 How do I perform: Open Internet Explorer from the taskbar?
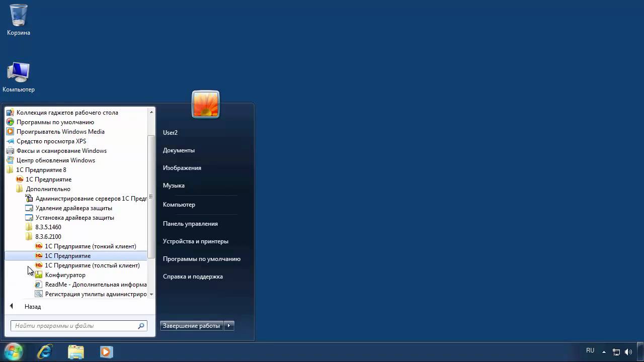[x=45, y=351]
